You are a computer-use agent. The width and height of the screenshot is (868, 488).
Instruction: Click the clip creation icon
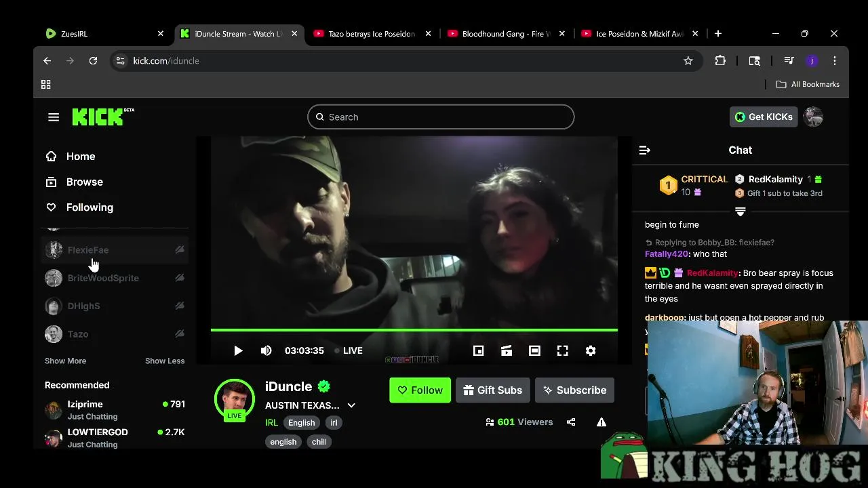[507, 350]
